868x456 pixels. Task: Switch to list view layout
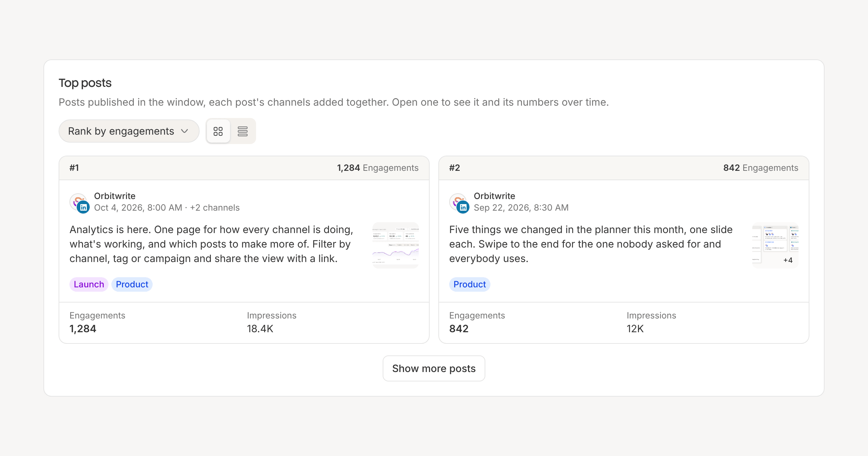[x=243, y=131]
